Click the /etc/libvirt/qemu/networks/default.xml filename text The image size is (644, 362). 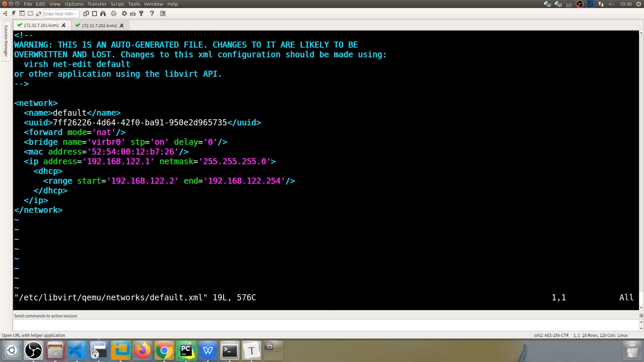[x=111, y=298]
